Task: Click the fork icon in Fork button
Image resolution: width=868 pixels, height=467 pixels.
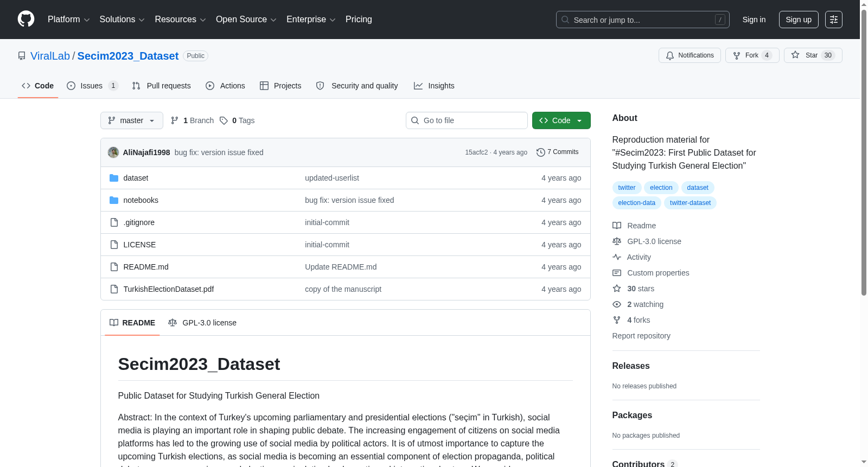Action: 737,55
